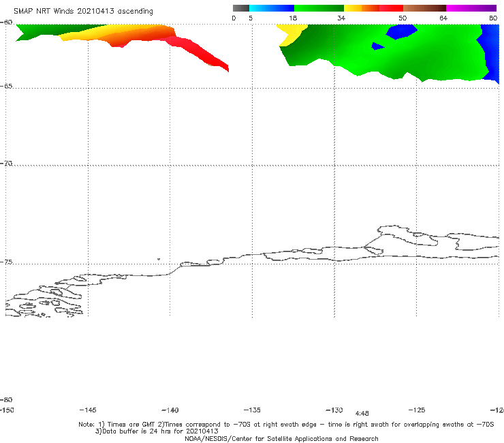Image resolution: width=504 pixels, height=443 pixels.
Task: Click the 'Times are GMT' note line
Action: point(286,425)
